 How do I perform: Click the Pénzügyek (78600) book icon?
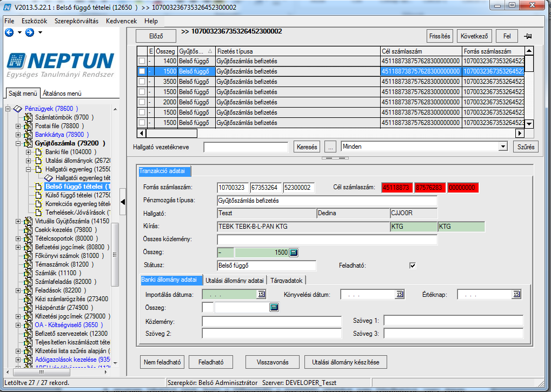18,109
